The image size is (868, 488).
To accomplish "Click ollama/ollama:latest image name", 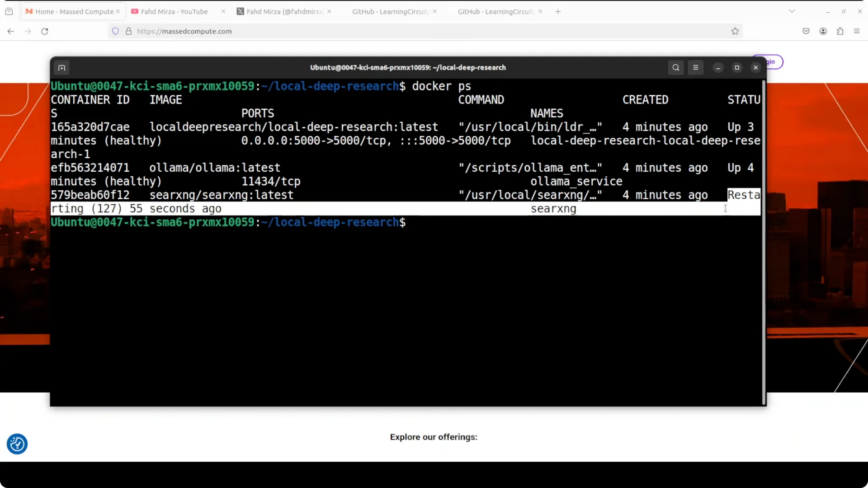I will tap(215, 168).
